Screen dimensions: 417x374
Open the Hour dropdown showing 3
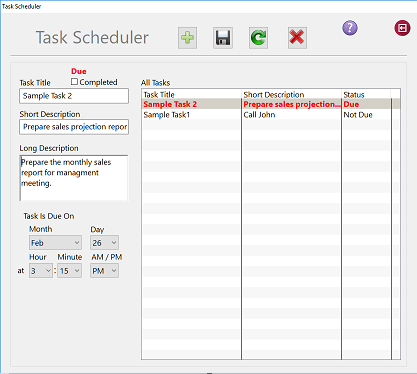(x=41, y=271)
